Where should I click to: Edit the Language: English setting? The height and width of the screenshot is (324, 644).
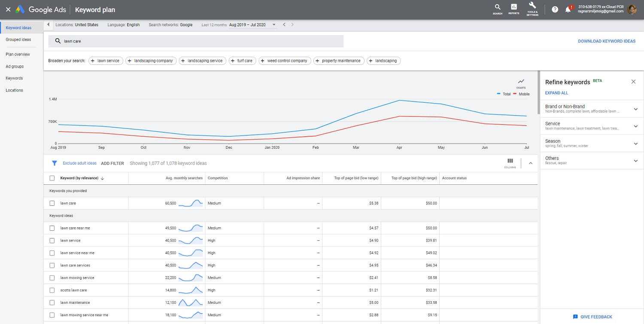coord(124,25)
